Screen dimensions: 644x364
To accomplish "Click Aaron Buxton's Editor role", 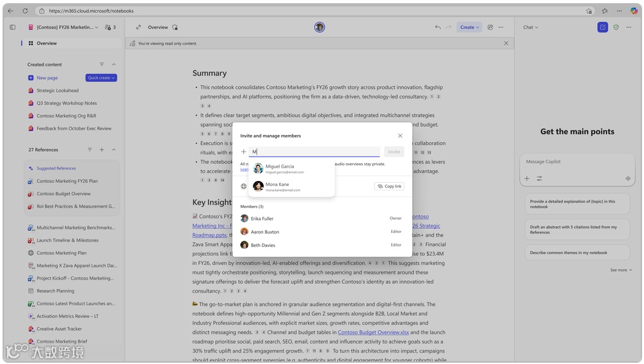I will coord(396,232).
